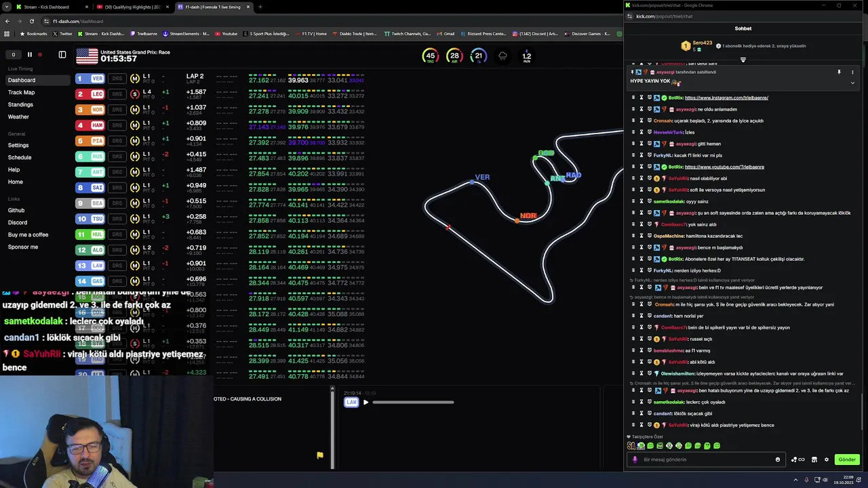Click Buy me a coffee link
This screenshot has height=488, width=868.
click(28, 235)
